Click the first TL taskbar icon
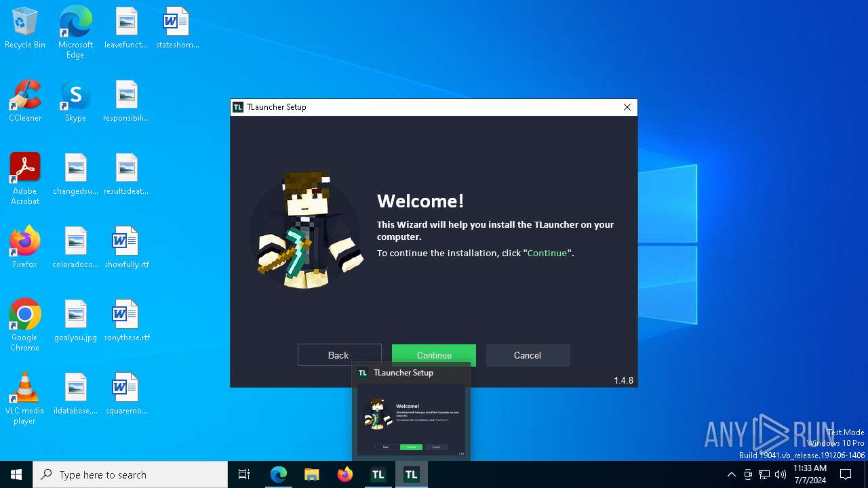This screenshot has width=868, height=488. (378, 474)
